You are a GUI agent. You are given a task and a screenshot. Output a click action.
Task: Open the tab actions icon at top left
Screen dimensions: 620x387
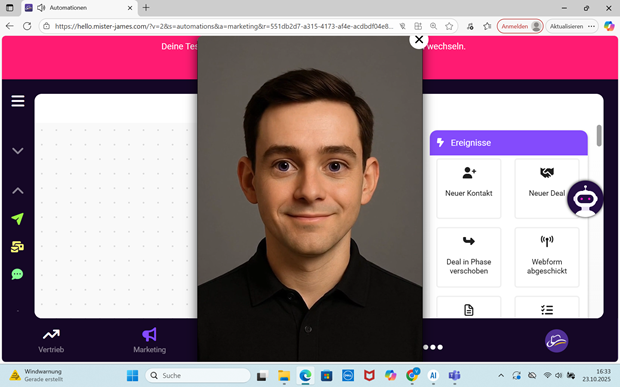pos(9,8)
